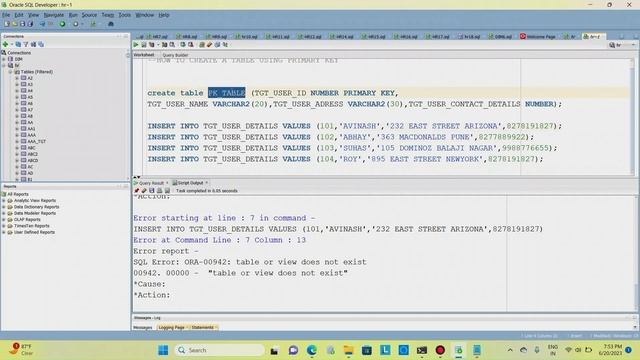
Task: Open the Edge browser from the taskbar
Action: pos(312,350)
